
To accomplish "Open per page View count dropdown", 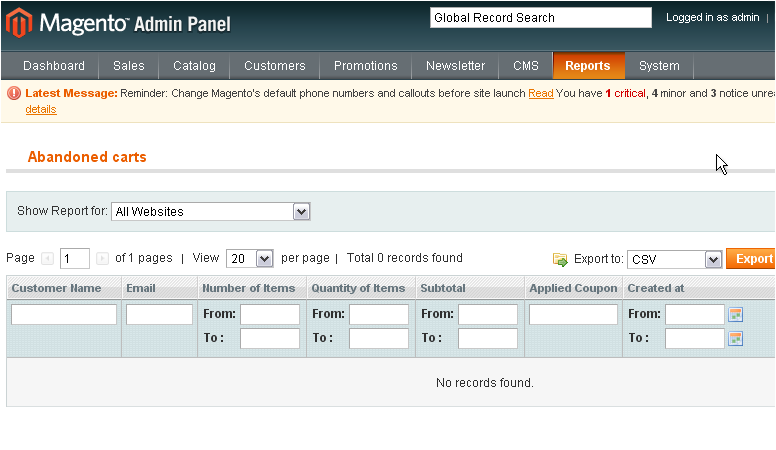I will (264, 259).
